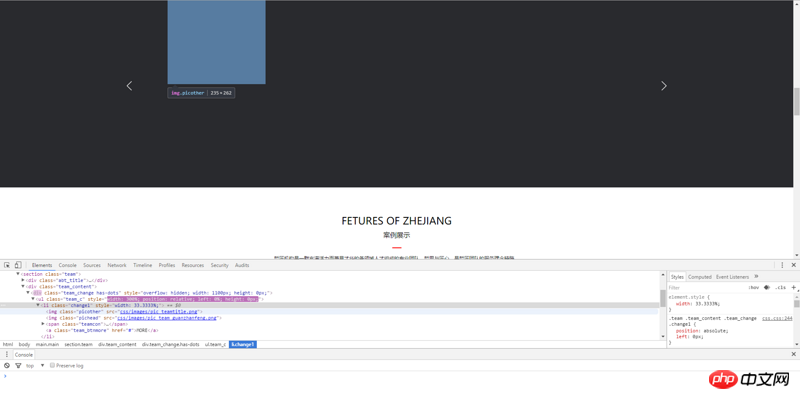Select the main.main breadcrumb

pyautogui.click(x=47, y=344)
